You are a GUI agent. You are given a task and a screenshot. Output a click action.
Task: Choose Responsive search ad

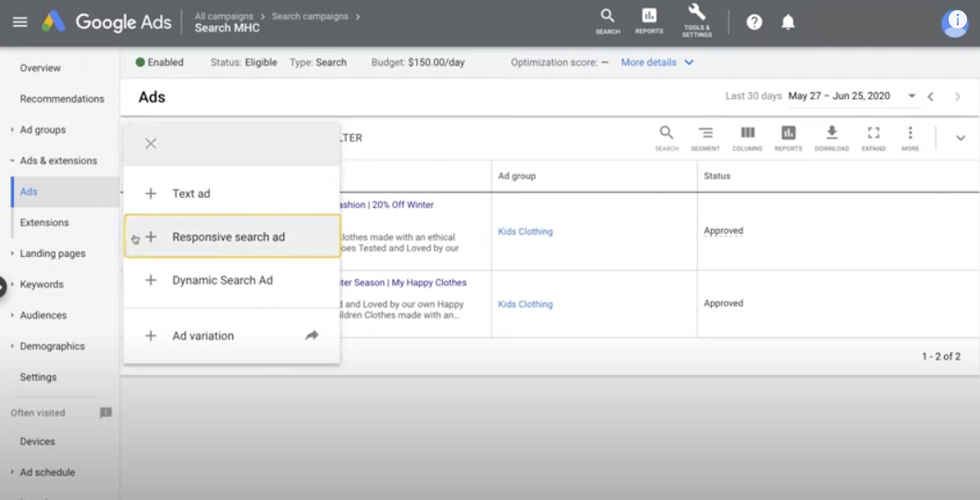point(232,237)
